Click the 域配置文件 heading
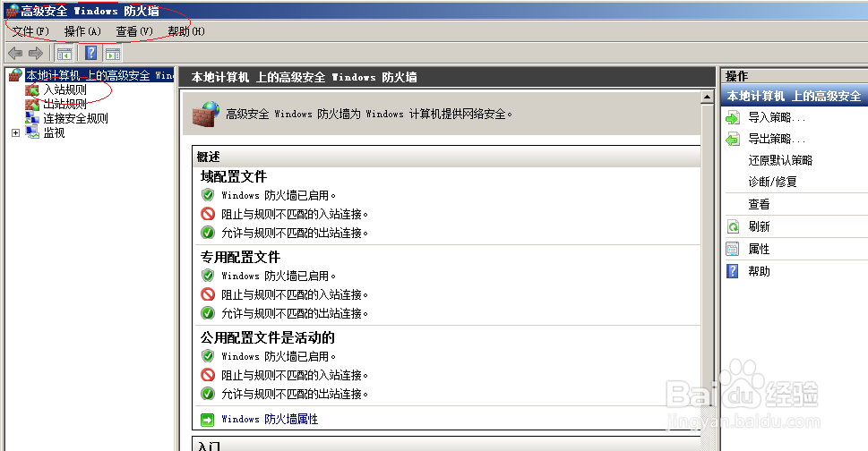The width and height of the screenshot is (868, 451). [234, 176]
